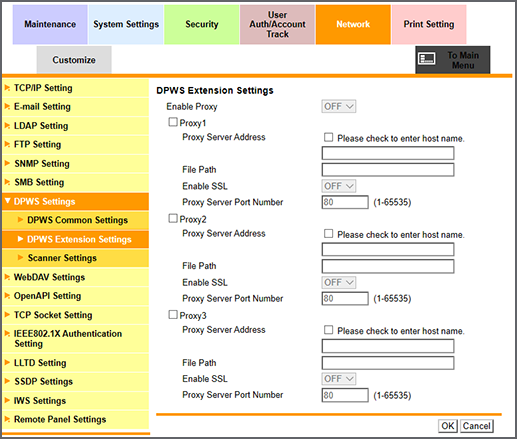Click arrow icon beside LLTD Setting
The height and width of the screenshot is (439, 517).
click(7, 362)
